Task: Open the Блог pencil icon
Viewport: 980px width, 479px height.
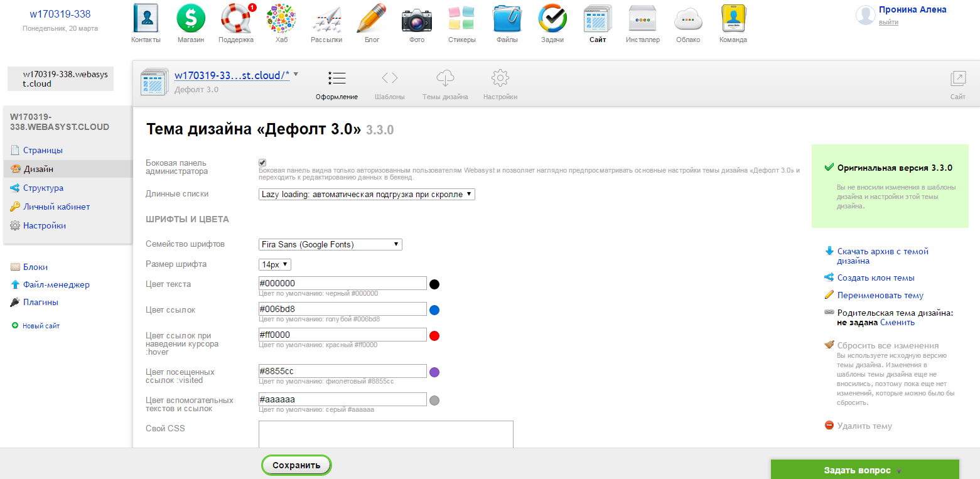Action: click(x=372, y=19)
